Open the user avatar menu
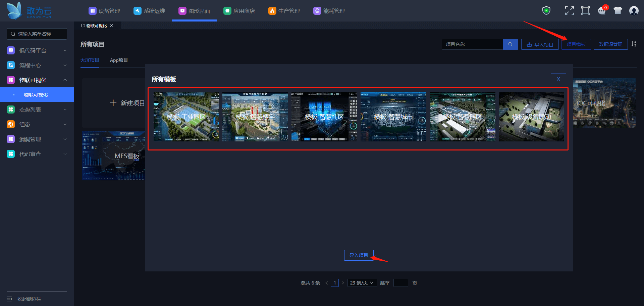Viewport: 644px width, 306px height. pyautogui.click(x=634, y=11)
